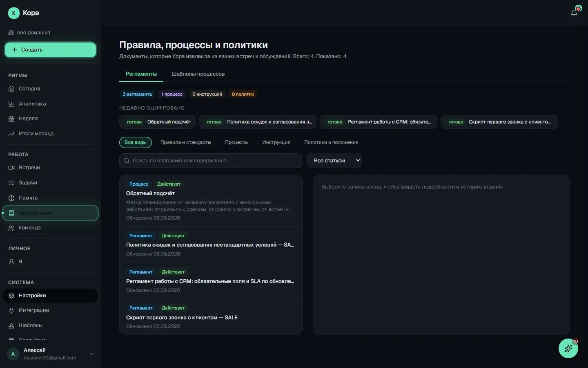Open recent chip Скрипт первого звонка
Viewport: 588px width, 368px height.
tap(499, 122)
